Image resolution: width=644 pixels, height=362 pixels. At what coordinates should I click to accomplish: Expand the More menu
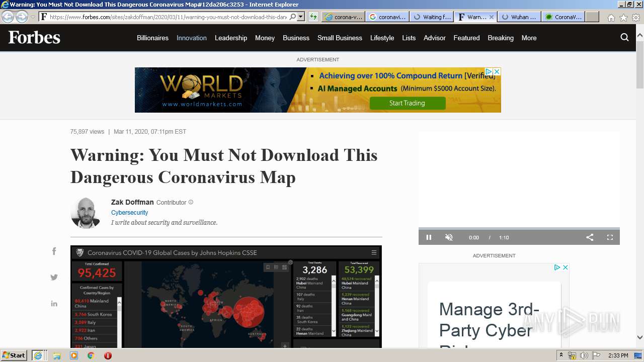click(529, 38)
